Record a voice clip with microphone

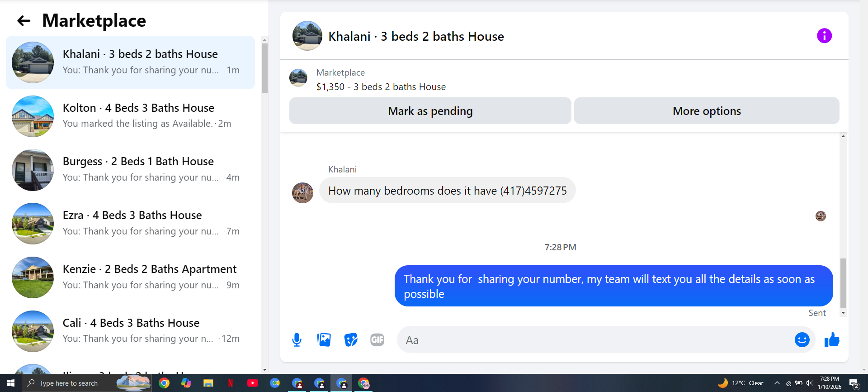tap(297, 339)
